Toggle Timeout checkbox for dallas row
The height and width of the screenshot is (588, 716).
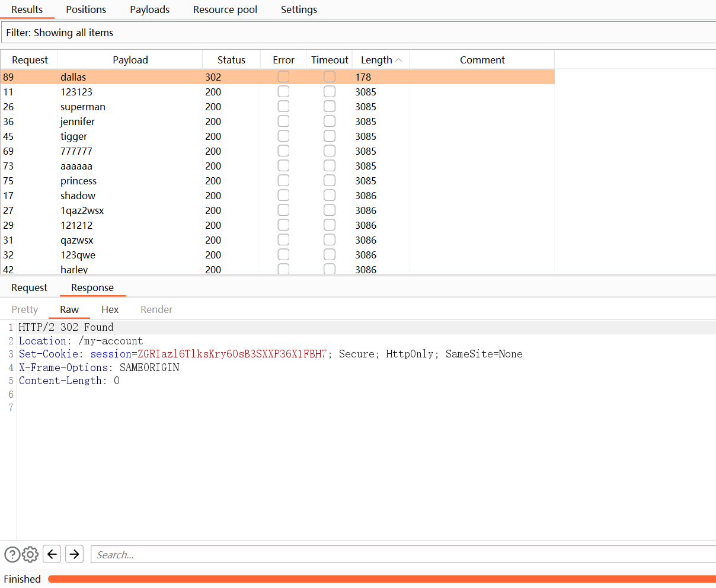[x=330, y=77]
